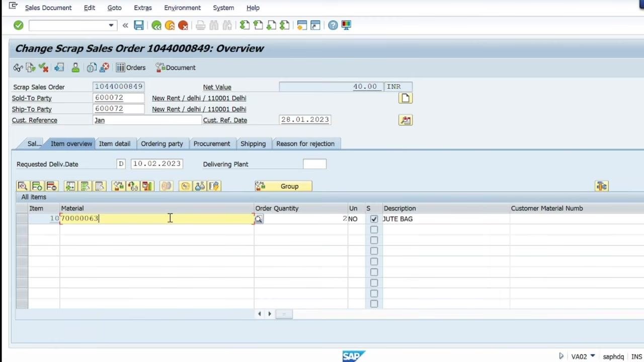
Task: Open the Help menu
Action: 253,8
